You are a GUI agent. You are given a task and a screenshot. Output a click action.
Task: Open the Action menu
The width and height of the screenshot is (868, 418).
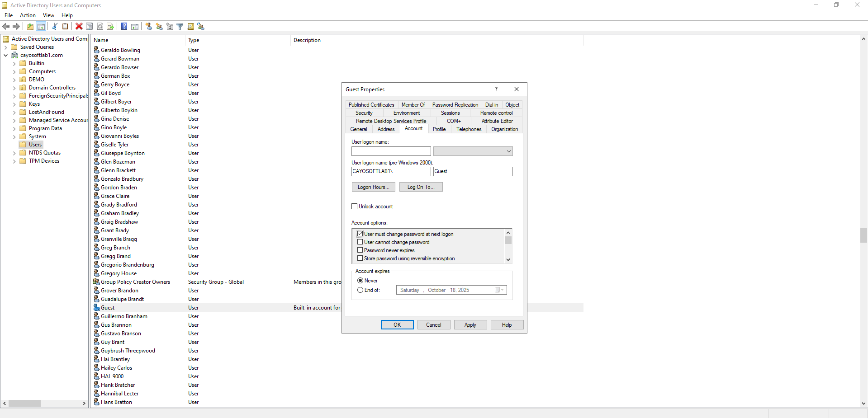pos(28,15)
